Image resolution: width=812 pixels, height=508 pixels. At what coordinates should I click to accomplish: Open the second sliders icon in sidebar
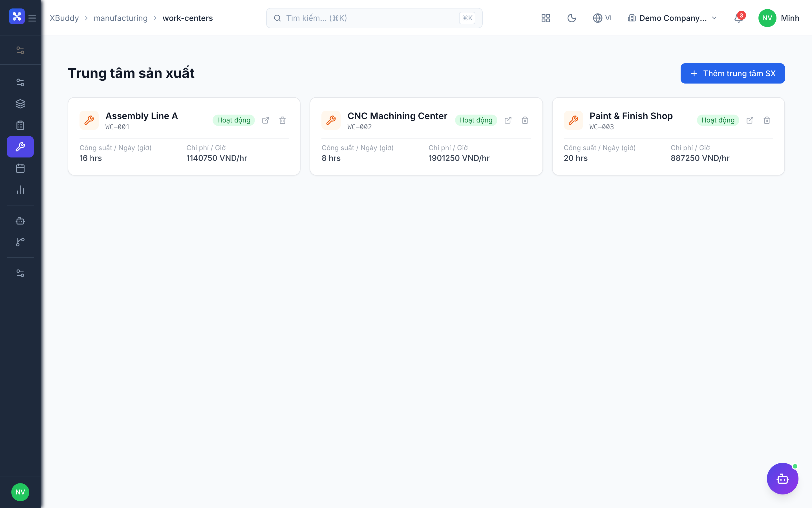click(20, 82)
